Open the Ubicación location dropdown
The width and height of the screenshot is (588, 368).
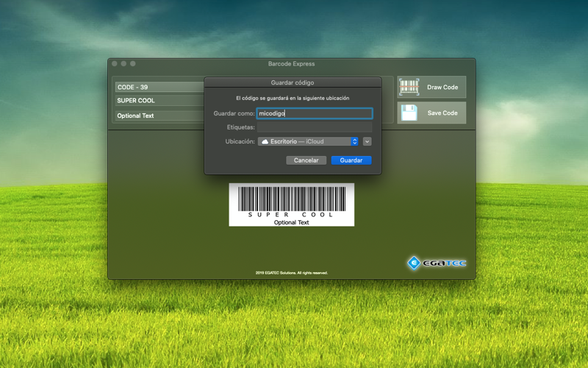(308, 141)
